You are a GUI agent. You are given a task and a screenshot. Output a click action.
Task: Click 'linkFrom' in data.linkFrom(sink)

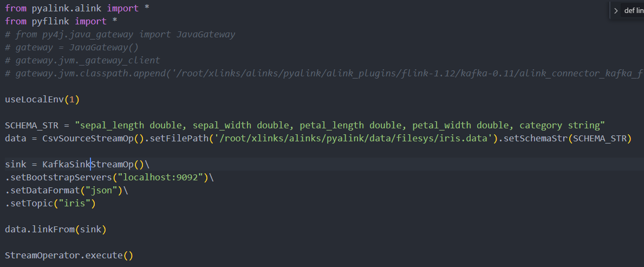click(x=54, y=230)
